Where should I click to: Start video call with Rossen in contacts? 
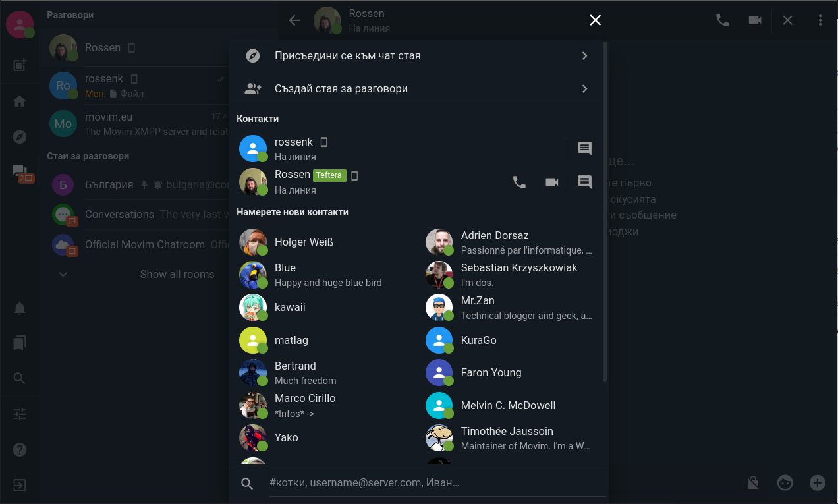[552, 182]
